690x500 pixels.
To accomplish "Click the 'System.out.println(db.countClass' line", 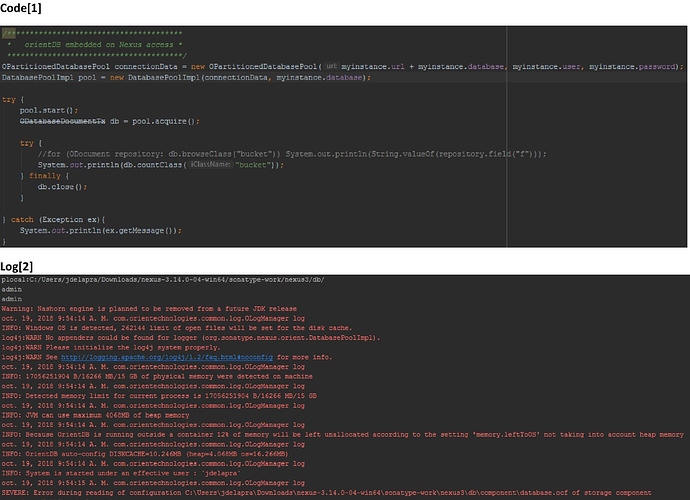I will (x=161, y=165).
